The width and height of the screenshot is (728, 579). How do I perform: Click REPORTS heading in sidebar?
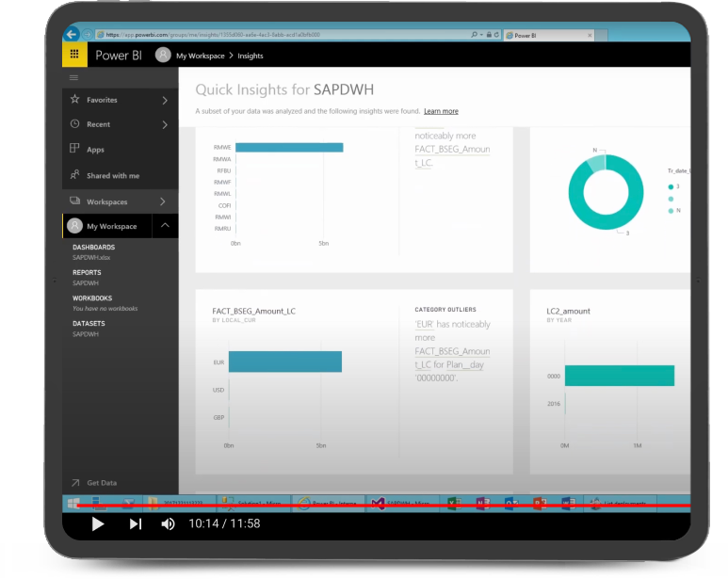point(87,272)
